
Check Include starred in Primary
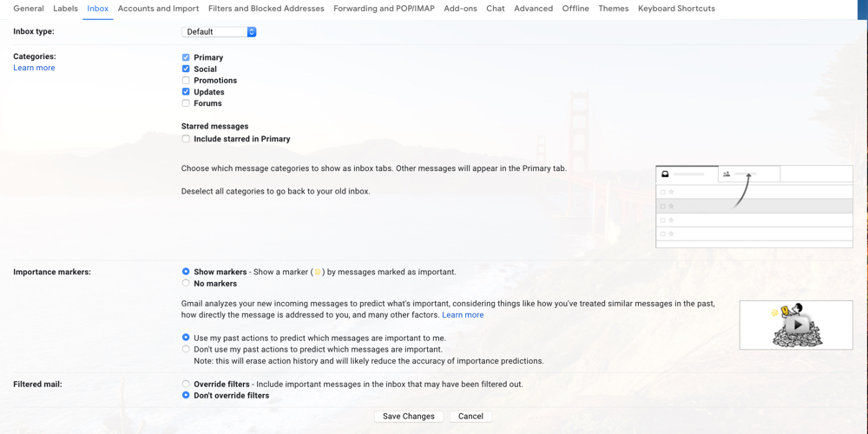(186, 139)
